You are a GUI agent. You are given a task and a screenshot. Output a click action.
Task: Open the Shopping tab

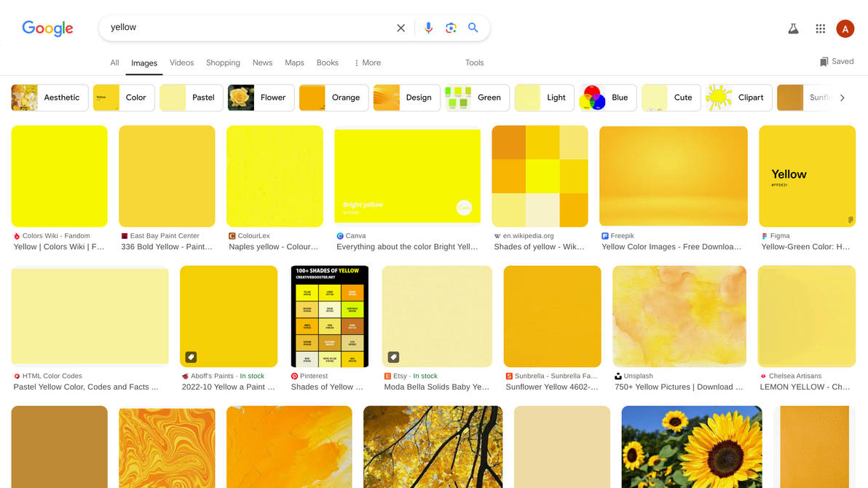pyautogui.click(x=223, y=63)
